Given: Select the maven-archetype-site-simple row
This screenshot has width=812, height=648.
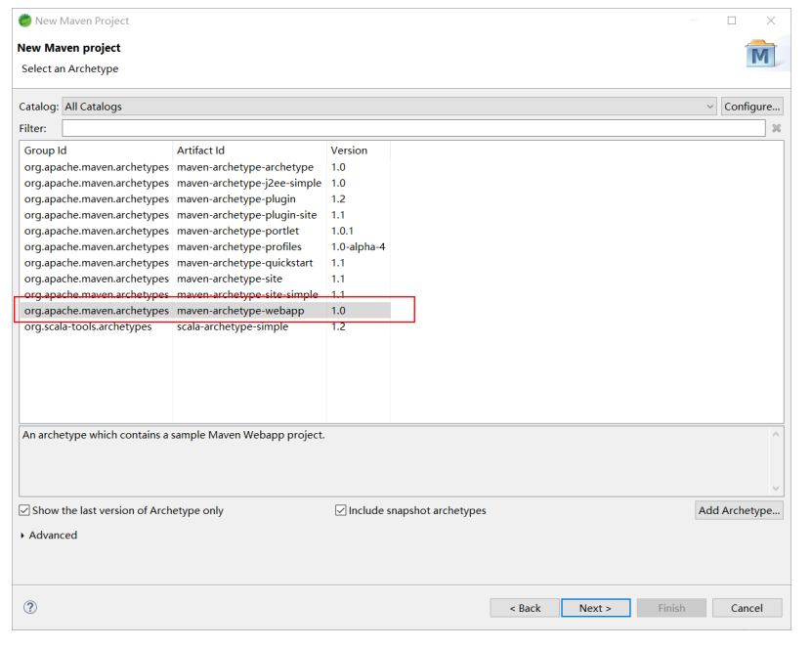Looking at the screenshot, I should coord(206,294).
